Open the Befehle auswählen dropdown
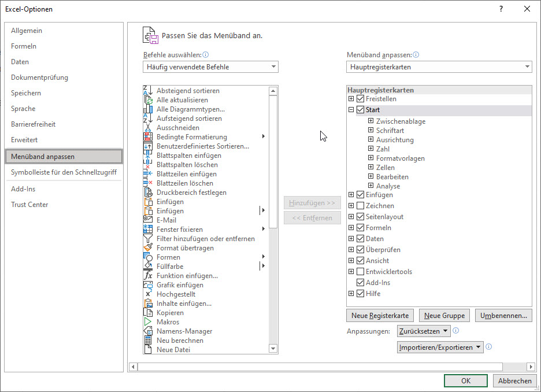The height and width of the screenshot is (392, 541). [210, 67]
